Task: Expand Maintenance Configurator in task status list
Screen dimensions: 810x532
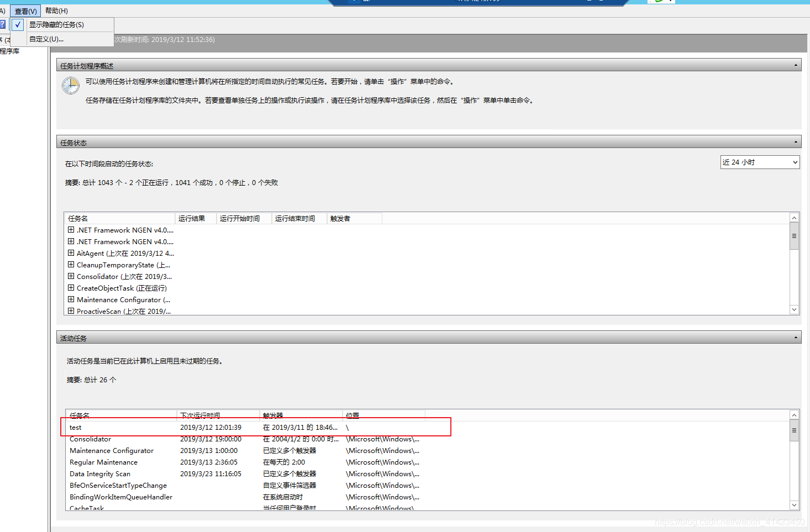Action: (71, 299)
